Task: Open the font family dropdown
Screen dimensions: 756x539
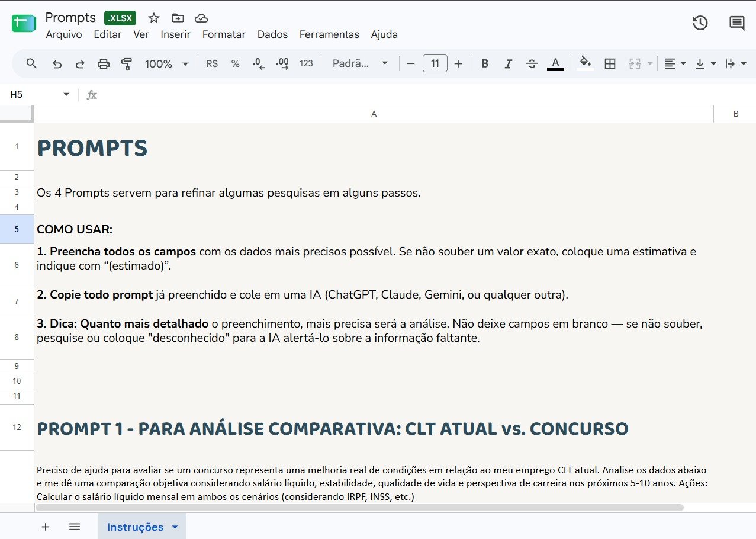Action: 360,63
